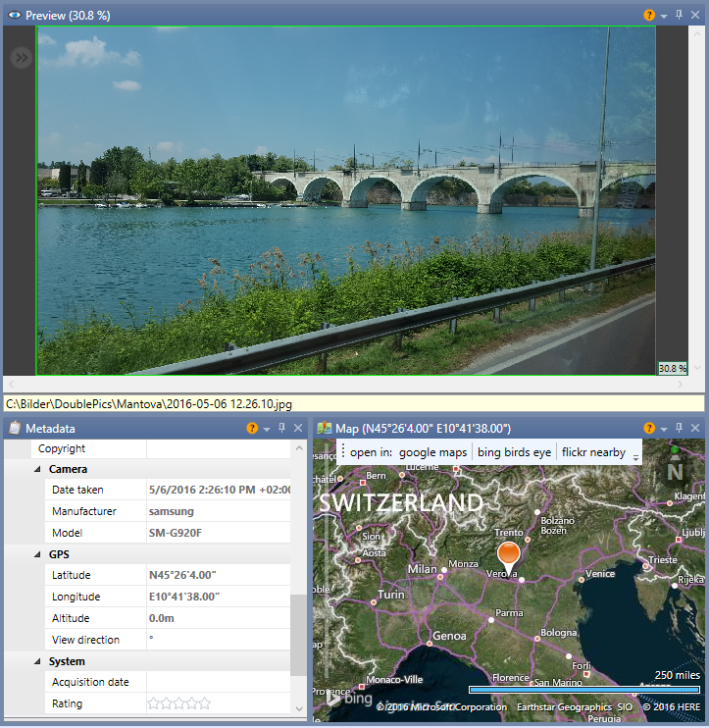Close the Metadata panel
The width and height of the screenshot is (709, 728).
(x=298, y=428)
